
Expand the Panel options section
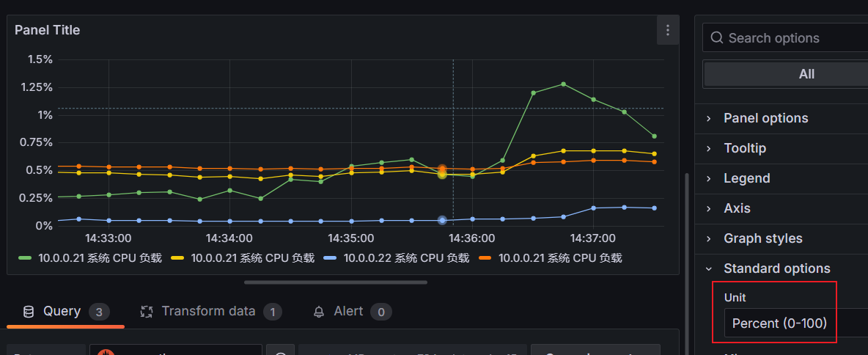click(x=765, y=118)
